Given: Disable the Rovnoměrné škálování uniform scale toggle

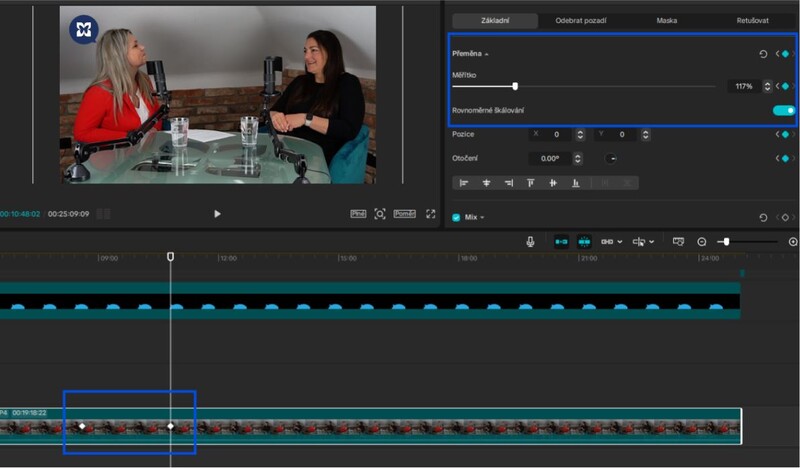Looking at the screenshot, I should coord(784,110).
